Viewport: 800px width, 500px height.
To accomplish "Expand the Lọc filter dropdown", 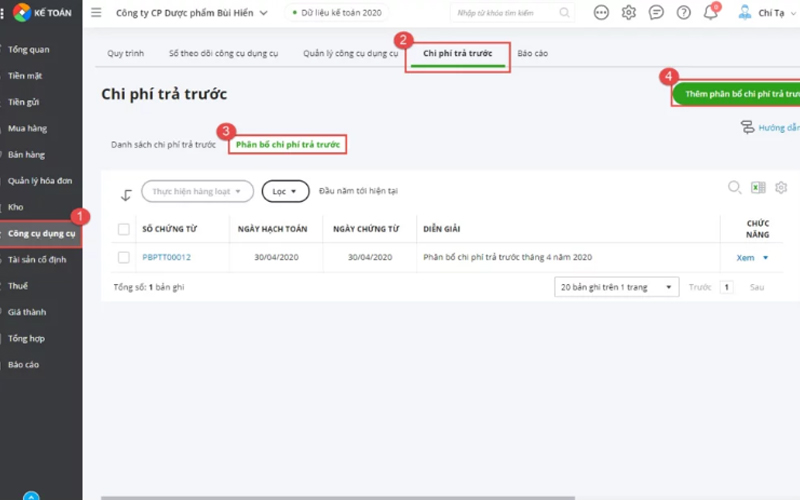I will point(285,191).
